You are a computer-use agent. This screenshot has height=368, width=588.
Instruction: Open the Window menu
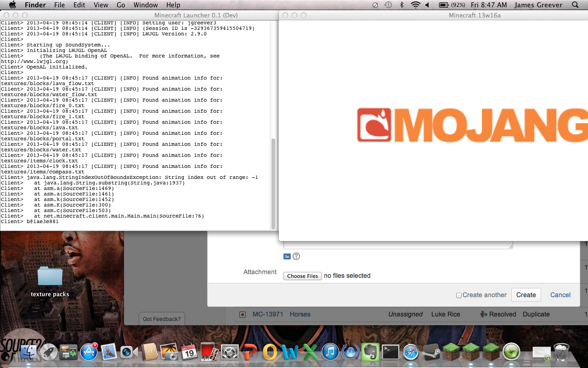coord(145,5)
